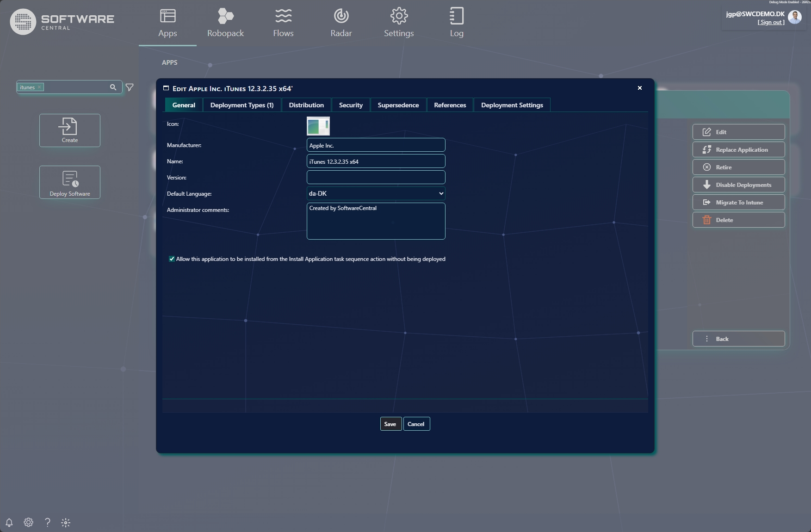Open the help question mark icon
Image resolution: width=811 pixels, height=532 pixels.
(47, 522)
